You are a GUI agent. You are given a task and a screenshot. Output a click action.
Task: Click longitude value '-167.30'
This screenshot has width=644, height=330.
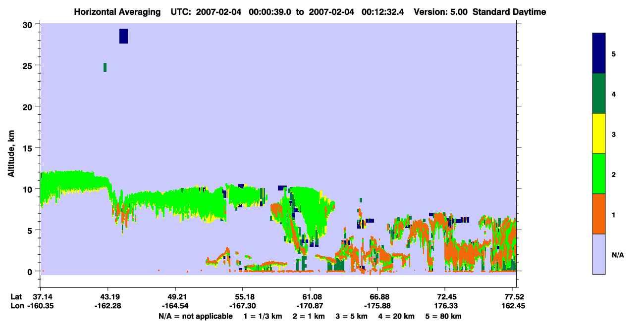[x=243, y=306]
